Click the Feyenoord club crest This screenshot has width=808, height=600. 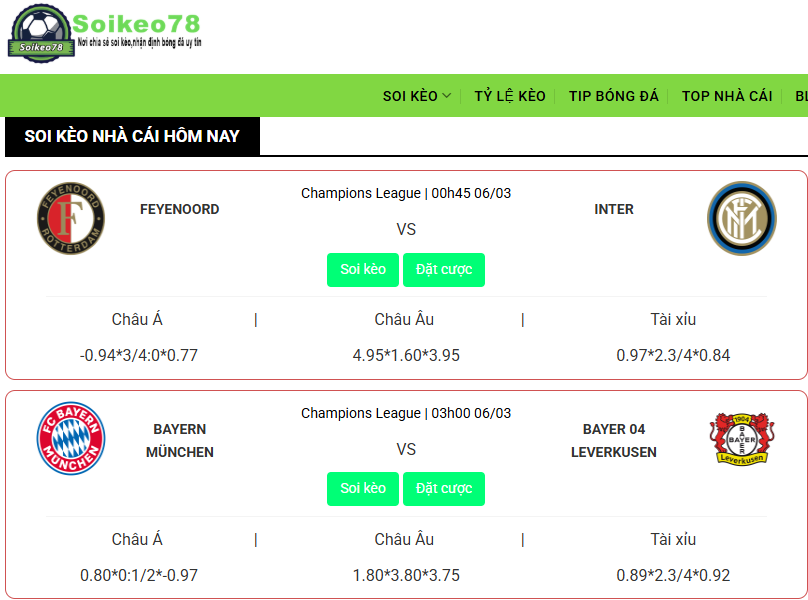click(70, 217)
